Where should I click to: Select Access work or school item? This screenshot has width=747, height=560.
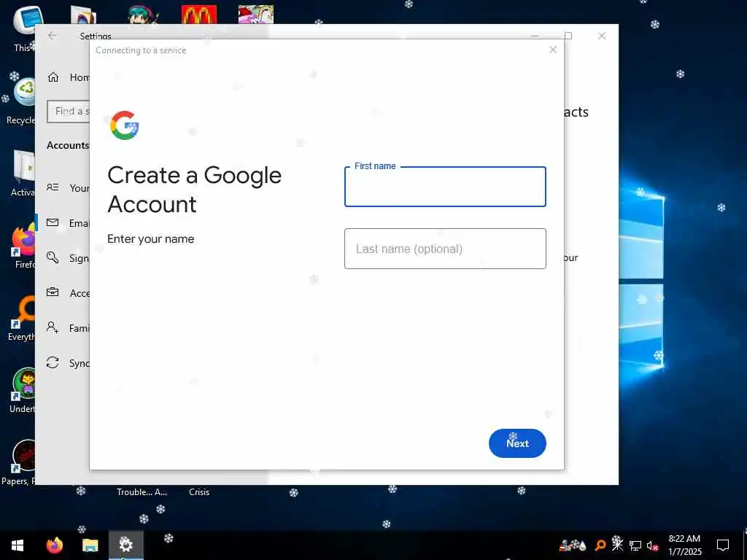pyautogui.click(x=68, y=293)
